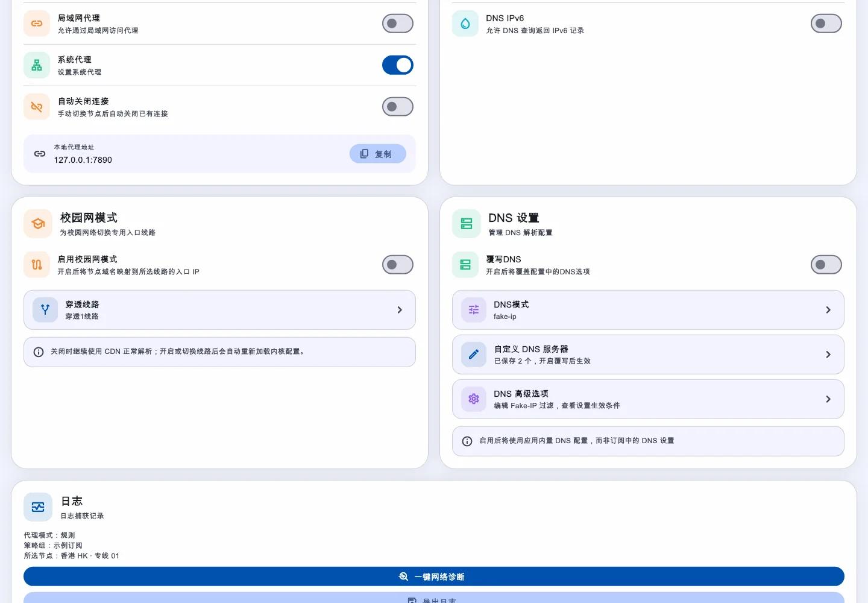Click 允许通过局域网访问代理 description

[x=98, y=31]
